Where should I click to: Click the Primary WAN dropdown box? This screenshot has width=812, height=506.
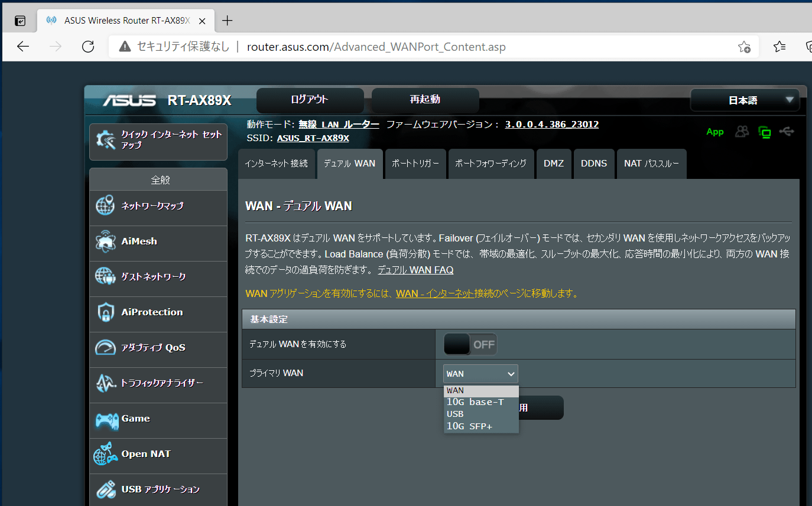480,374
